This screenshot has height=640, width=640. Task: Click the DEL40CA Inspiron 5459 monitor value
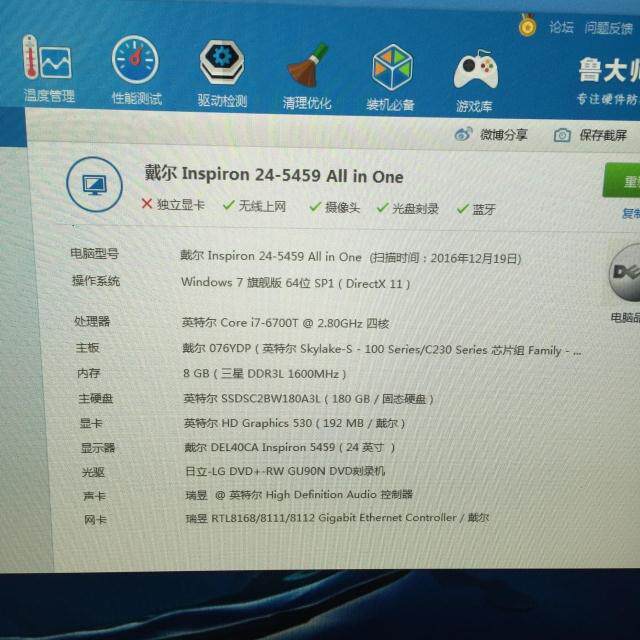290,447
